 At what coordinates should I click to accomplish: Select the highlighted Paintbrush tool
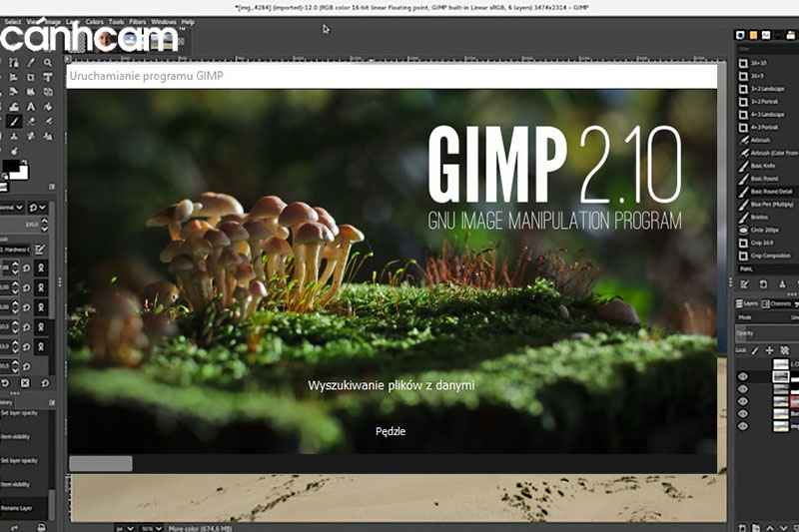click(14, 122)
